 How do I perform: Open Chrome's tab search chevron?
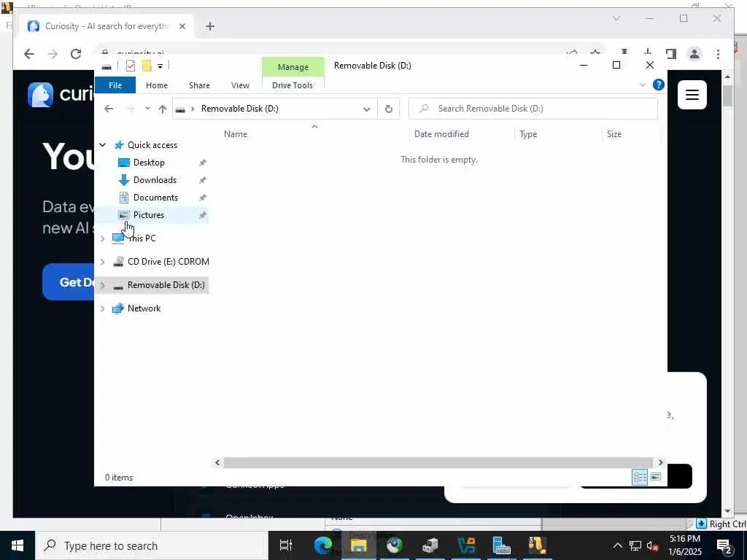pyautogui.click(x=616, y=18)
